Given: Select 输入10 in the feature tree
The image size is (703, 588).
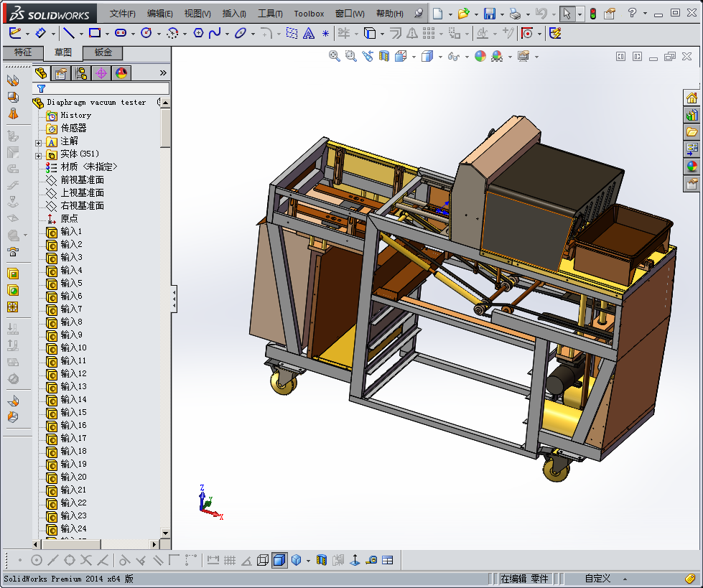Looking at the screenshot, I should (73, 347).
